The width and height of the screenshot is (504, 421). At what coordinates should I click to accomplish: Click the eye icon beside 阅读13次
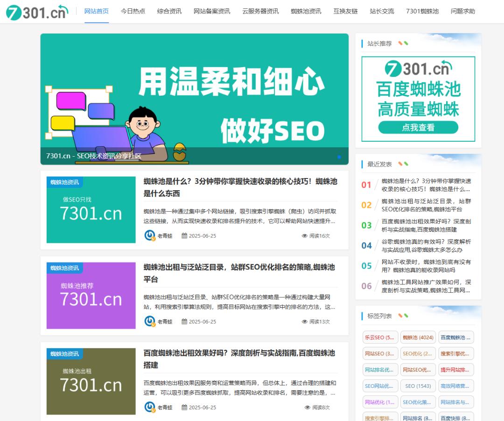click(304, 321)
